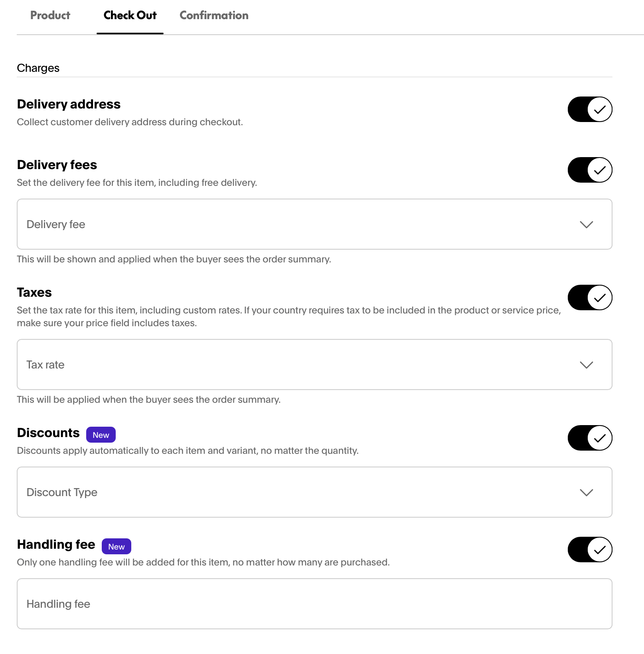Click the chevron arrow in Discount Type field
Viewport: 644px width, 654px height.
pyautogui.click(x=586, y=492)
